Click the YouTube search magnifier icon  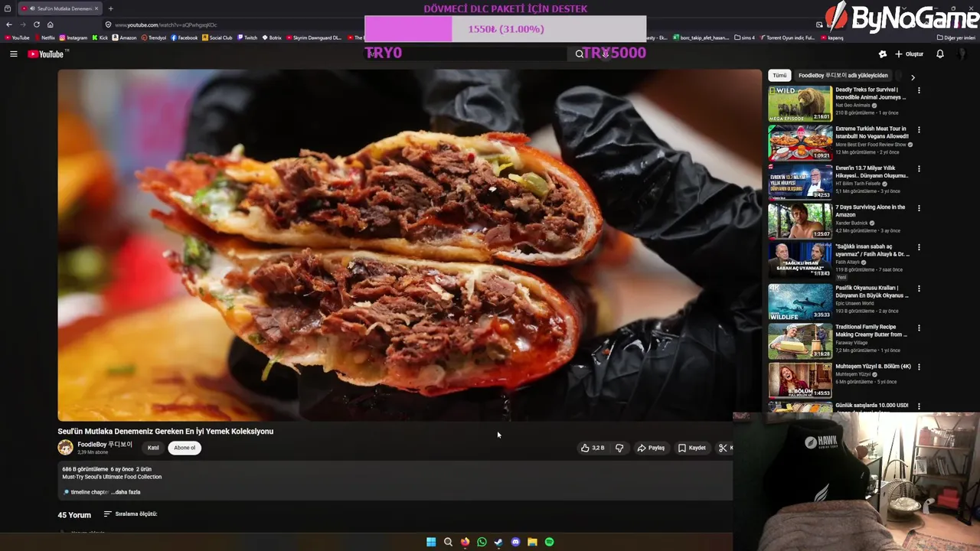[x=580, y=54]
